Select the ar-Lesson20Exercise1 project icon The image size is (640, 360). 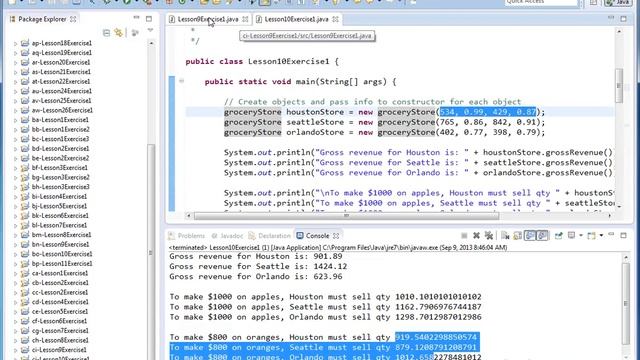click(x=25, y=62)
